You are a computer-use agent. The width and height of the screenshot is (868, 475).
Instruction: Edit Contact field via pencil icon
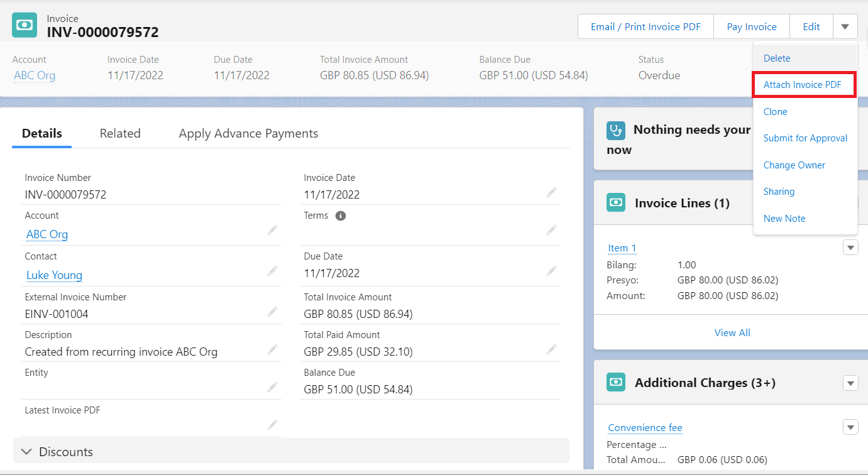(272, 271)
